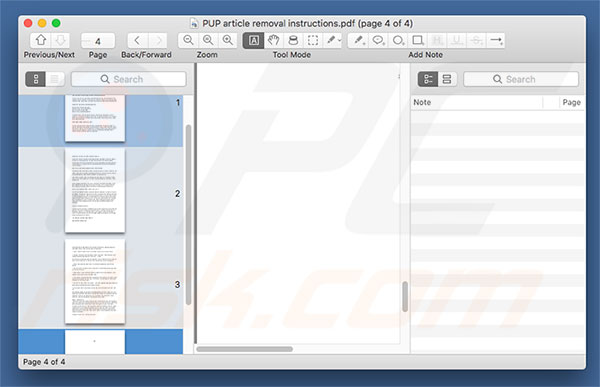Switch left pane to thumbnails view
The width and height of the screenshot is (600, 387).
point(36,79)
